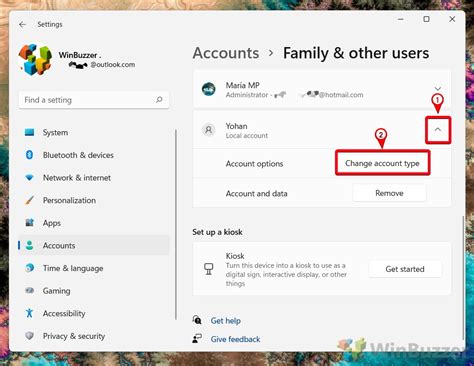Click the Accessibility figure icon
474x366 pixels.
pos(29,313)
